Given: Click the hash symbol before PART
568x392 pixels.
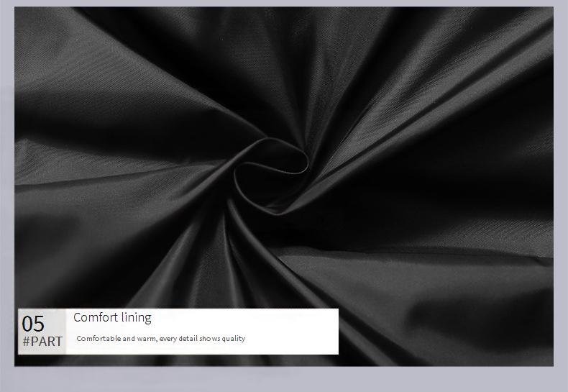Looking at the screenshot, I should 26,342.
